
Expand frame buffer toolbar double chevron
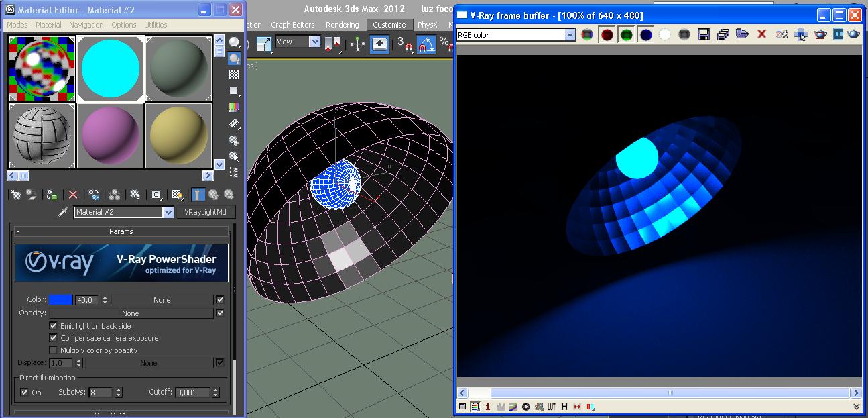click(x=856, y=407)
